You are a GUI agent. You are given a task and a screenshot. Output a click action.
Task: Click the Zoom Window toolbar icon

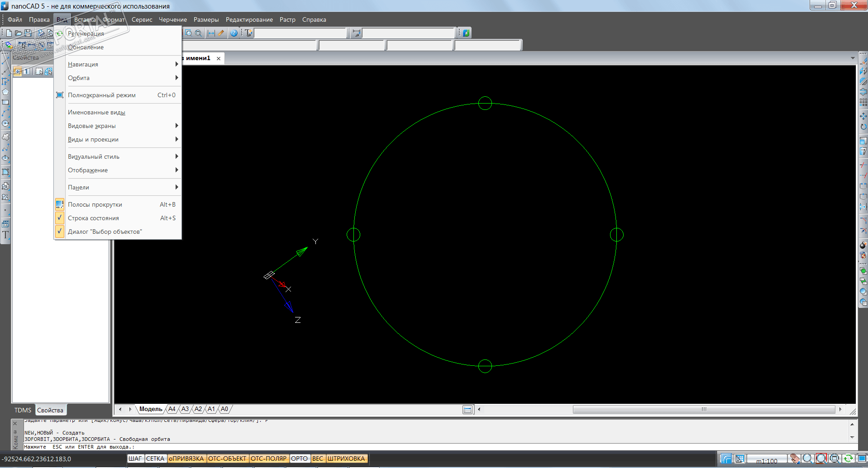tap(188, 33)
